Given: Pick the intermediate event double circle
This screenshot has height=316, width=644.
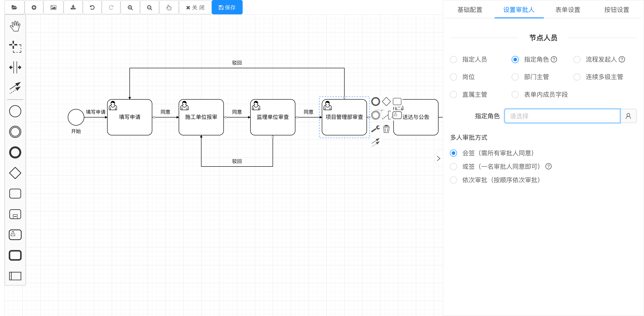Looking at the screenshot, I should pyautogui.click(x=15, y=132).
